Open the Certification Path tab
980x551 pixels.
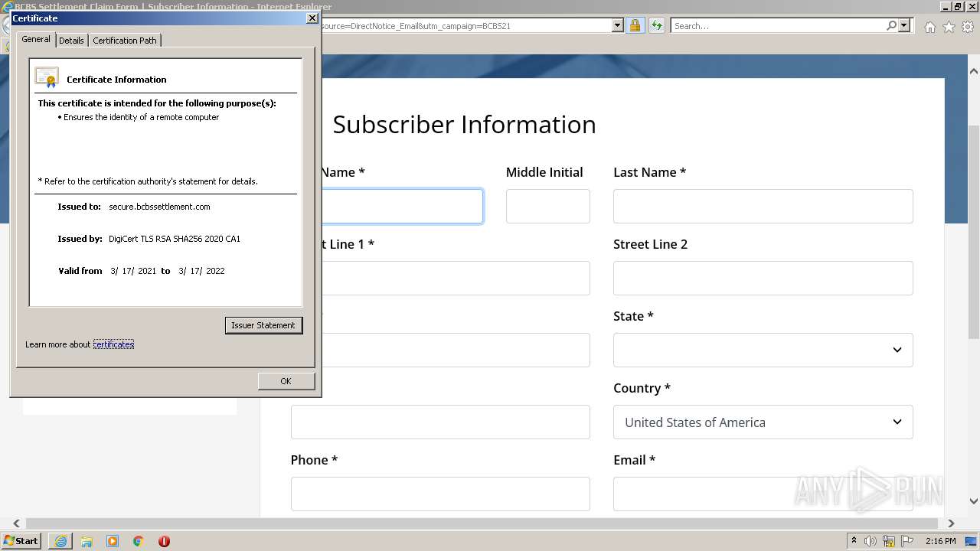point(125,41)
